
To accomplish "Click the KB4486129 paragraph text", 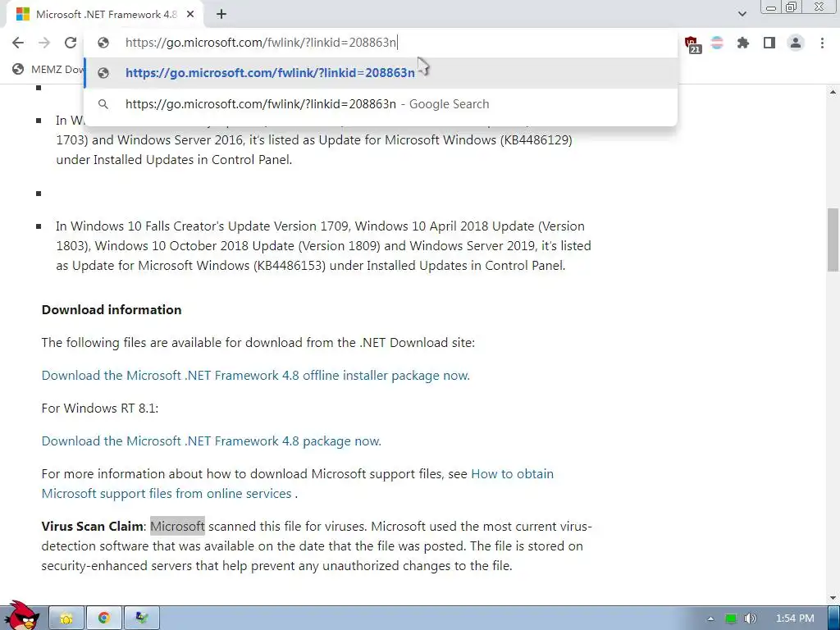I will click(314, 139).
